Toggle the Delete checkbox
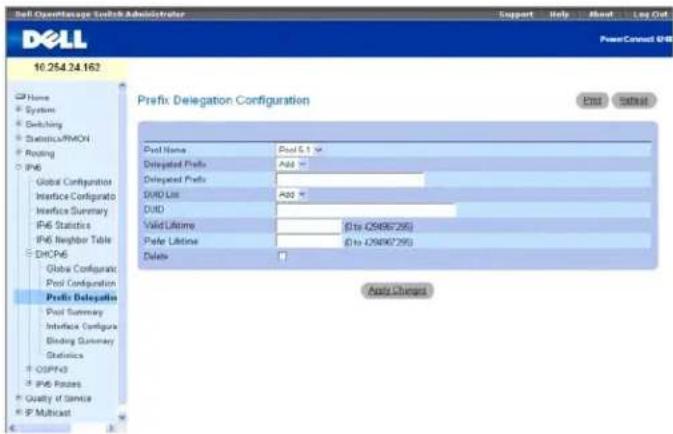 [x=282, y=256]
